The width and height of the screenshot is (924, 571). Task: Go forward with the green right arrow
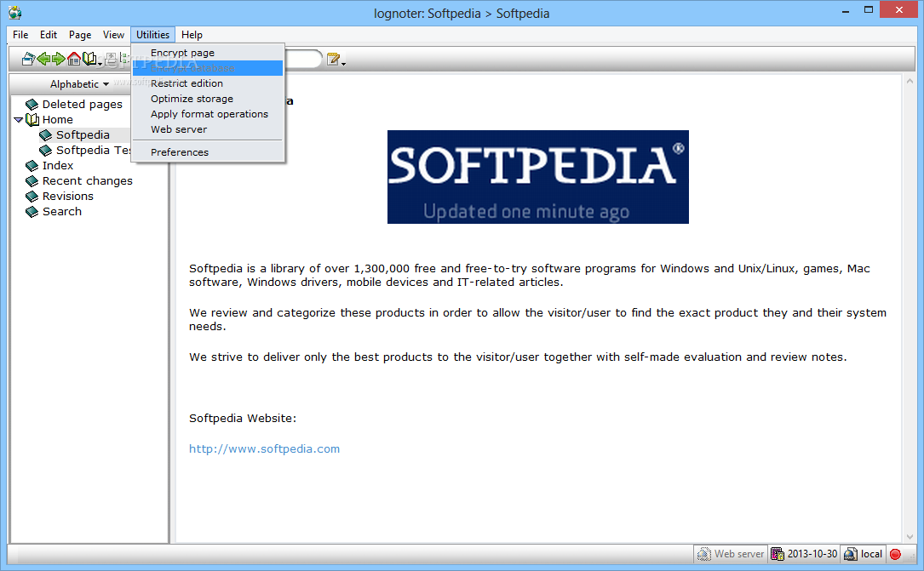click(x=59, y=59)
